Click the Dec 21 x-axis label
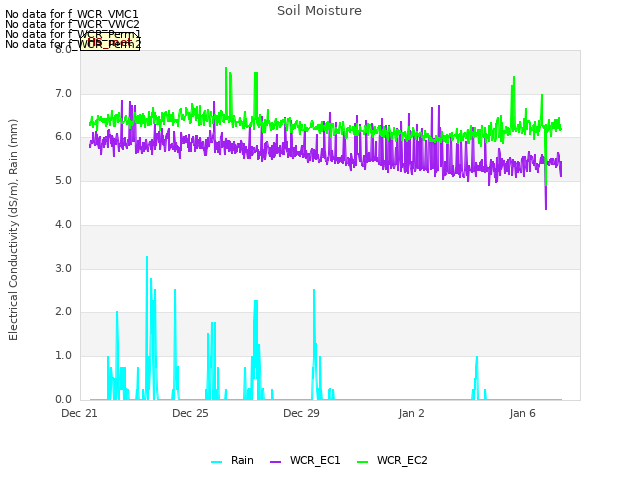 (x=79, y=413)
